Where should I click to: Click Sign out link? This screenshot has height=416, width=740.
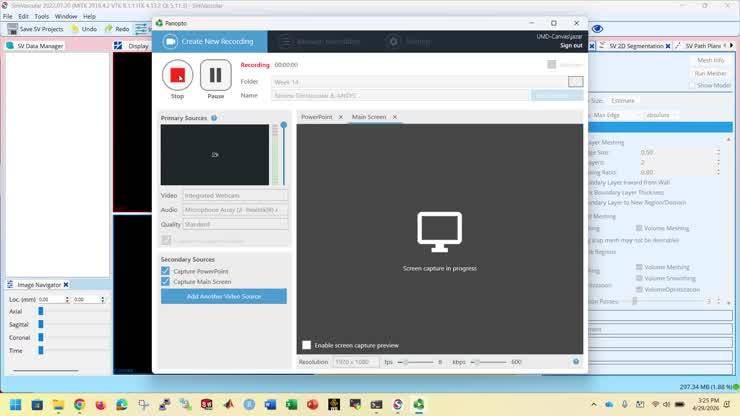(571, 45)
